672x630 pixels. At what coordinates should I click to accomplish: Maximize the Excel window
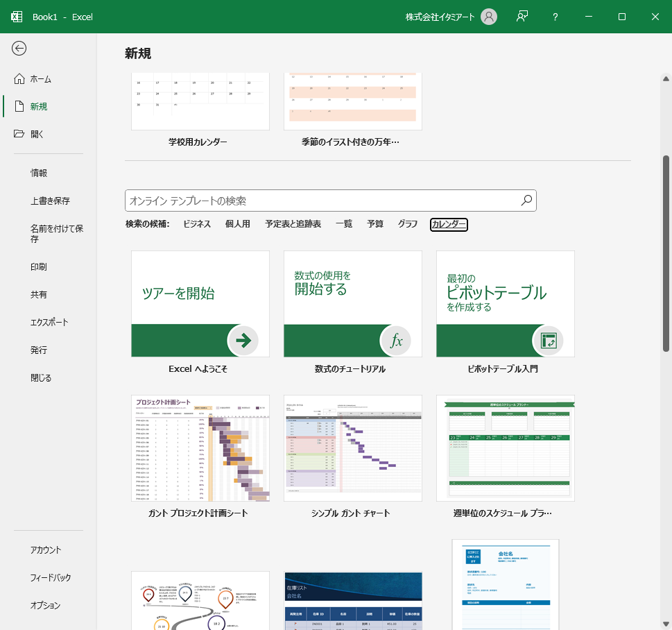(622, 17)
